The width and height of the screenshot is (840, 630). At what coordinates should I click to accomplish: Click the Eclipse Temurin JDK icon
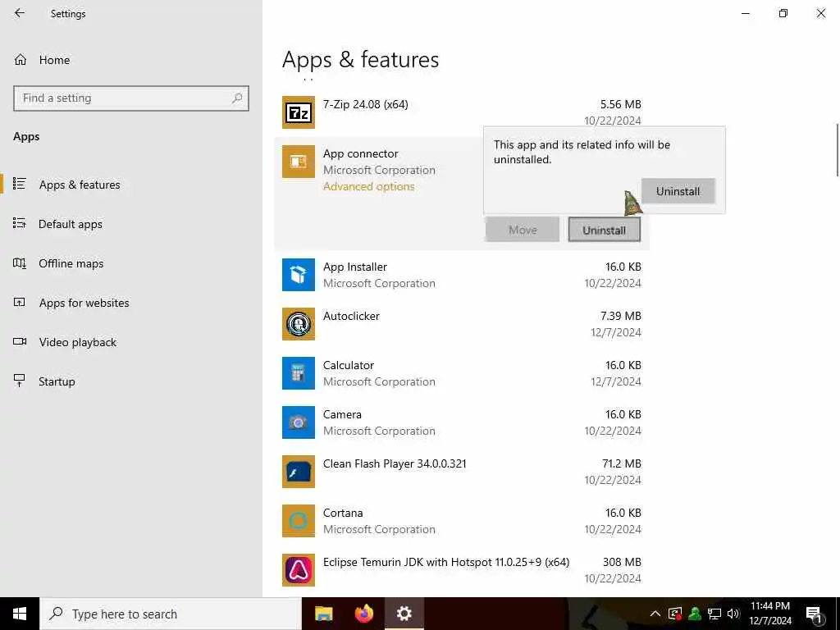pyautogui.click(x=299, y=570)
